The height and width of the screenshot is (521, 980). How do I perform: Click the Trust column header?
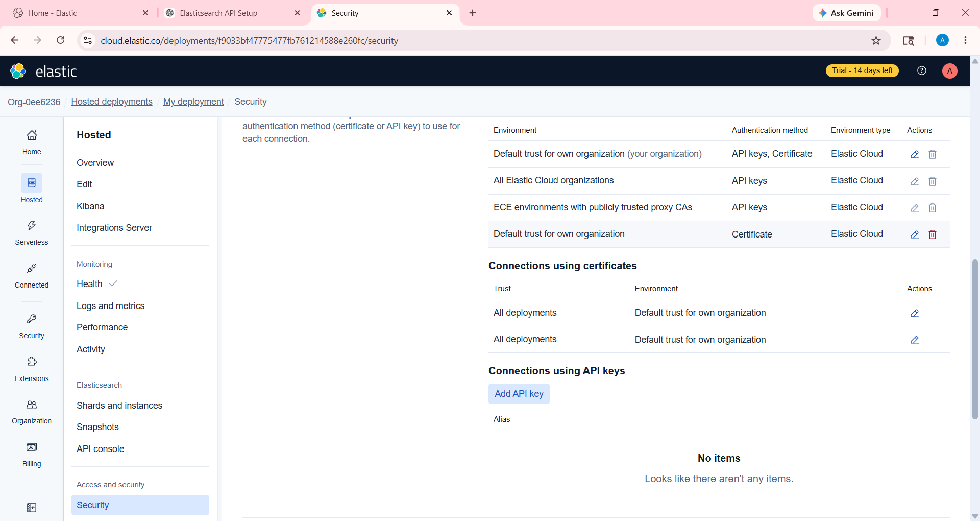click(502, 289)
